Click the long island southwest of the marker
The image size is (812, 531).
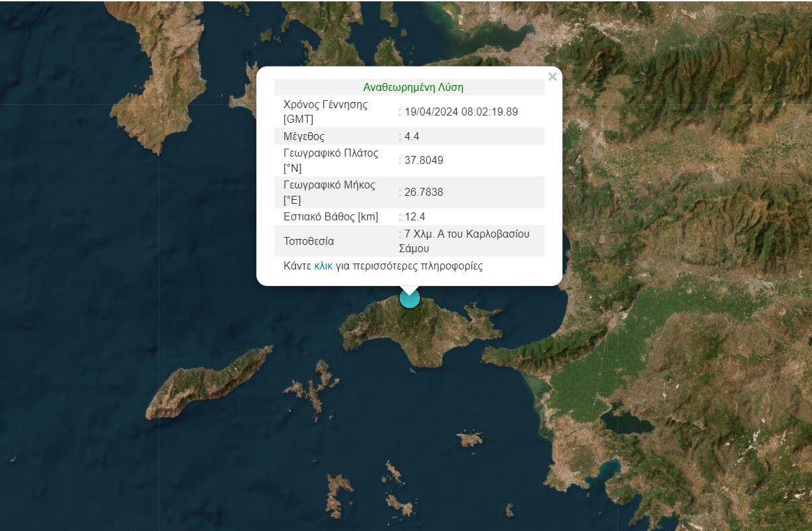pyautogui.click(x=207, y=384)
